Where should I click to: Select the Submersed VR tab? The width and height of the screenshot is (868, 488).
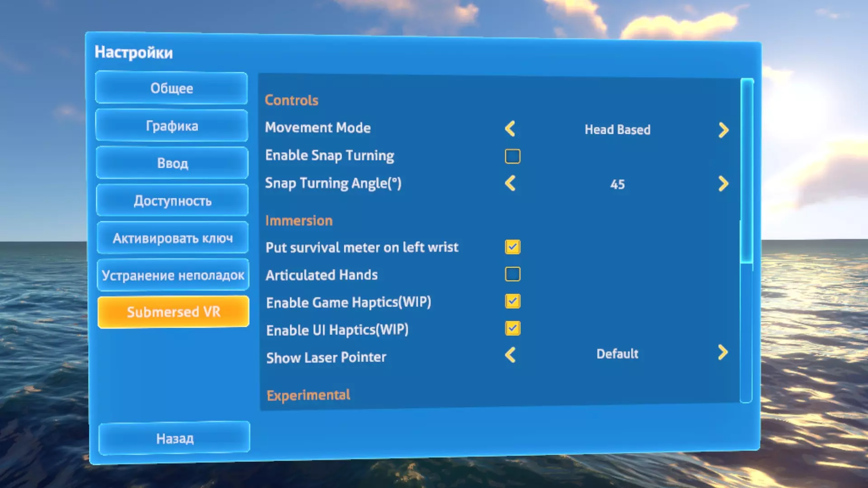[x=173, y=312]
